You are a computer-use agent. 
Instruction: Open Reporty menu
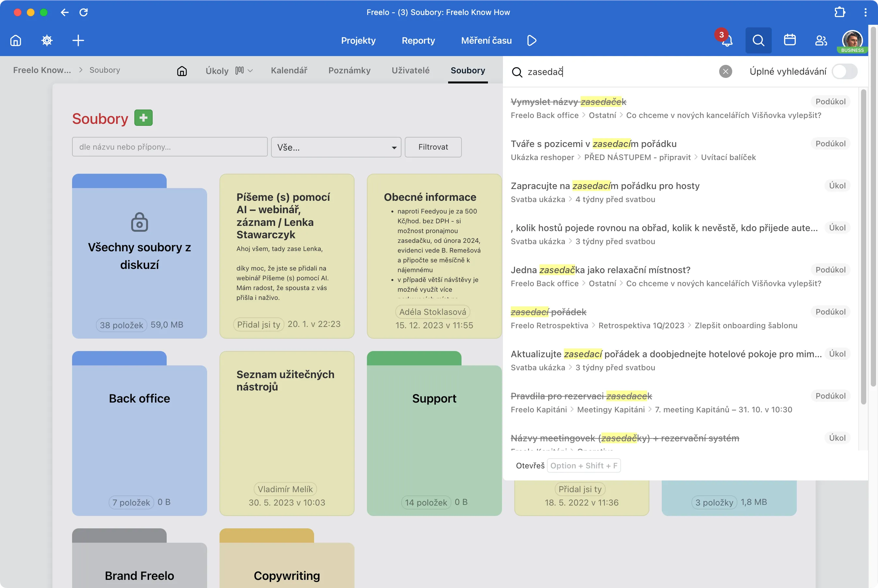pos(418,40)
